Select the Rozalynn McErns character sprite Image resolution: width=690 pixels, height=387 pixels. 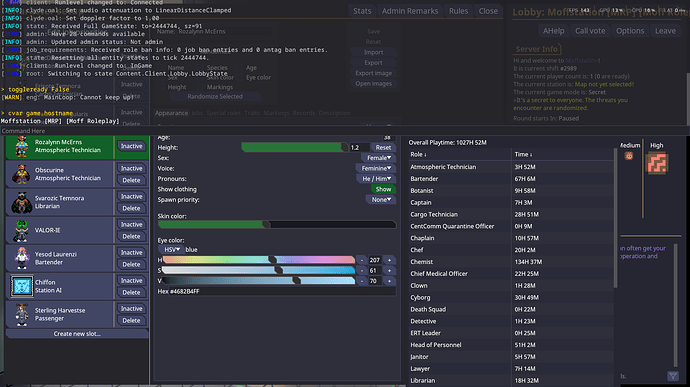point(21,146)
